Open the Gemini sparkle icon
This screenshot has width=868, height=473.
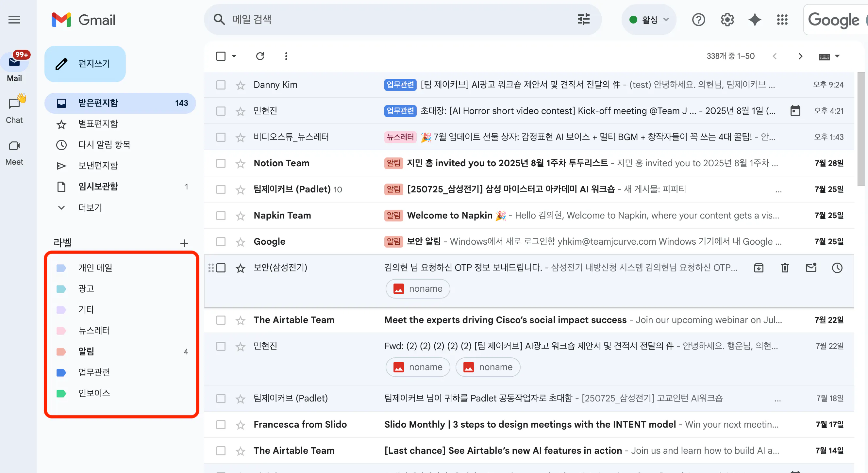click(x=755, y=20)
